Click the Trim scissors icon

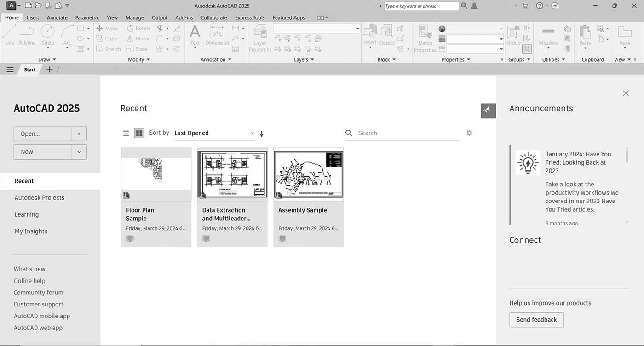pyautogui.click(x=160, y=28)
